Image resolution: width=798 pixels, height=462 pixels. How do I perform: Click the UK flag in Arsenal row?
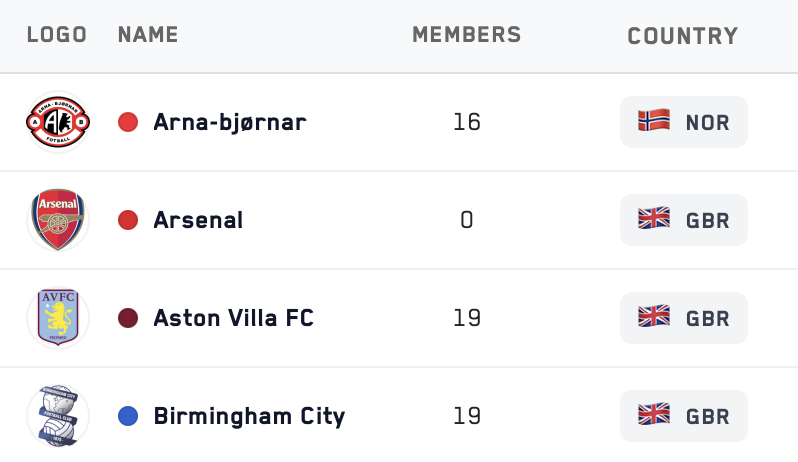(654, 219)
